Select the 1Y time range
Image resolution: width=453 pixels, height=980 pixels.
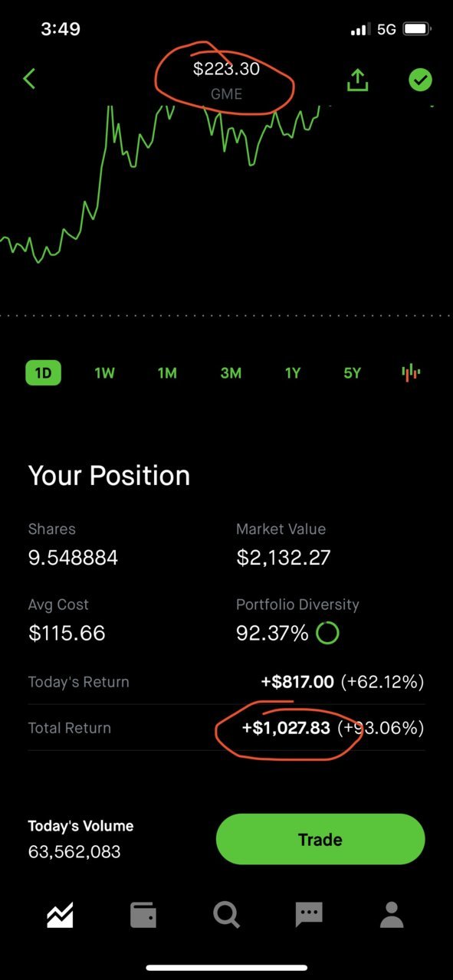click(x=293, y=373)
